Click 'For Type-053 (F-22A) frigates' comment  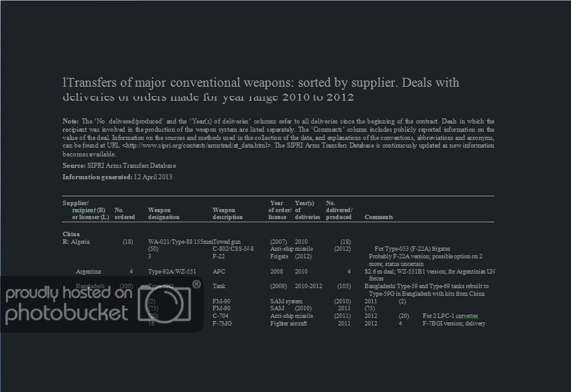[x=412, y=249]
